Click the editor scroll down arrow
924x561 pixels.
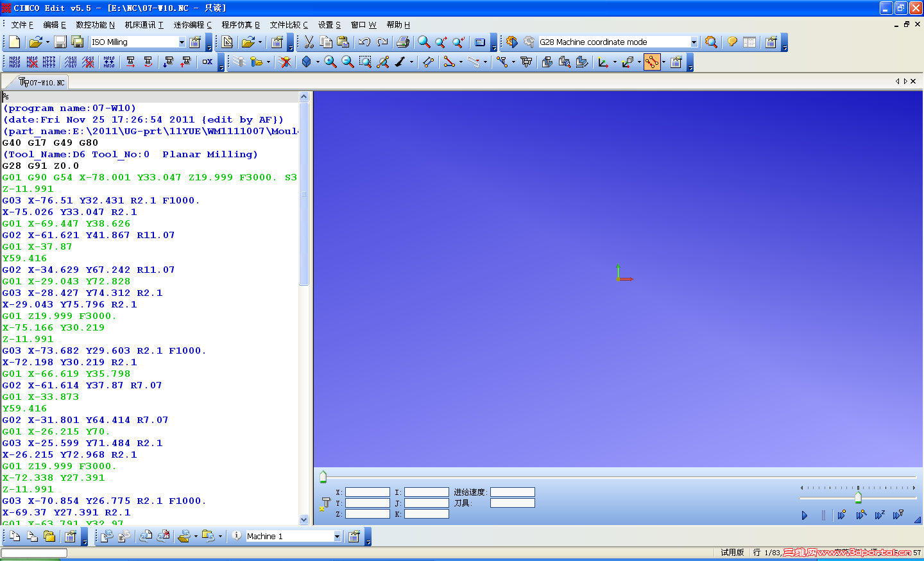[x=304, y=519]
